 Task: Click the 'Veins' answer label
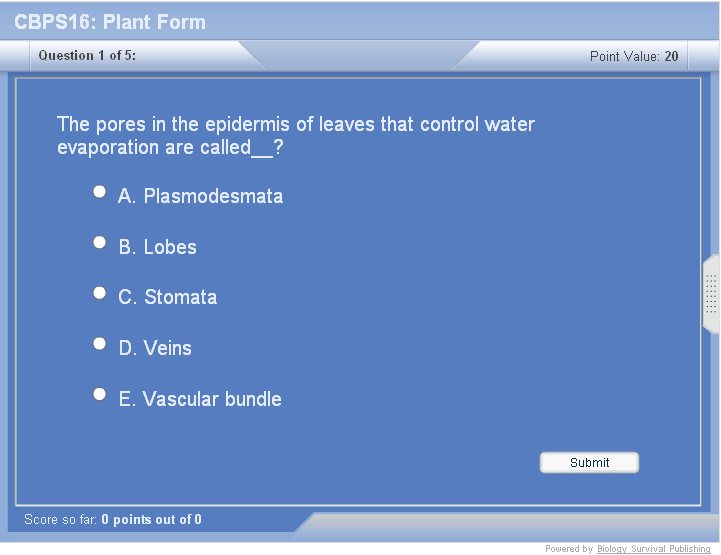click(x=167, y=348)
